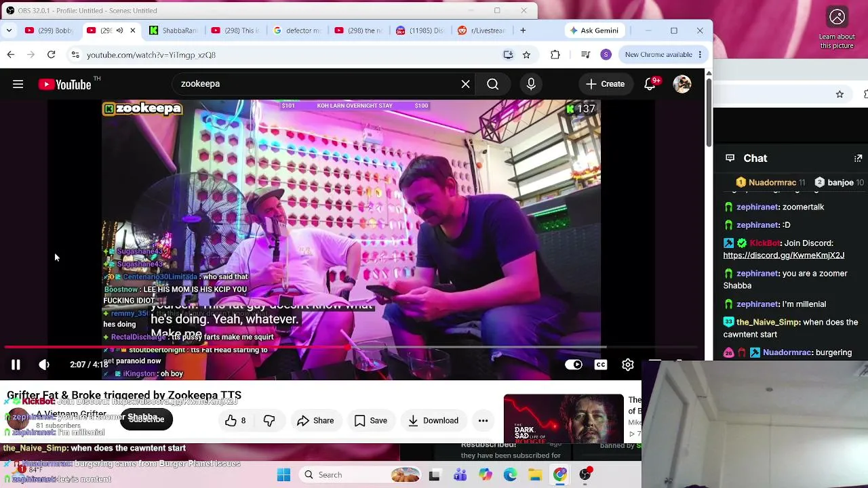Bookmark this YouTube page with the star

tap(526, 55)
